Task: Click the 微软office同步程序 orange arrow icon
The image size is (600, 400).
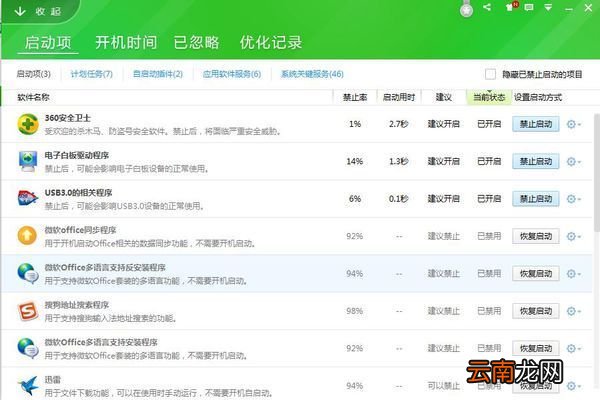Action: click(x=27, y=235)
